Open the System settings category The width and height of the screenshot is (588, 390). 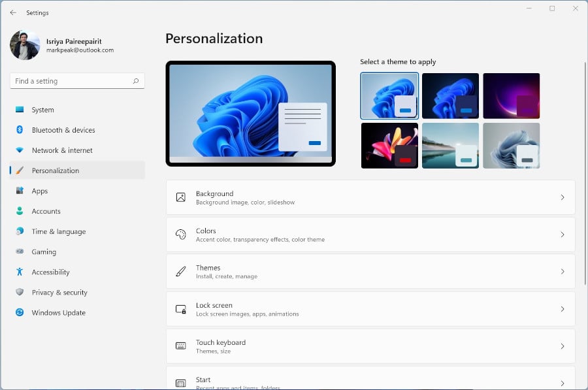(77, 110)
